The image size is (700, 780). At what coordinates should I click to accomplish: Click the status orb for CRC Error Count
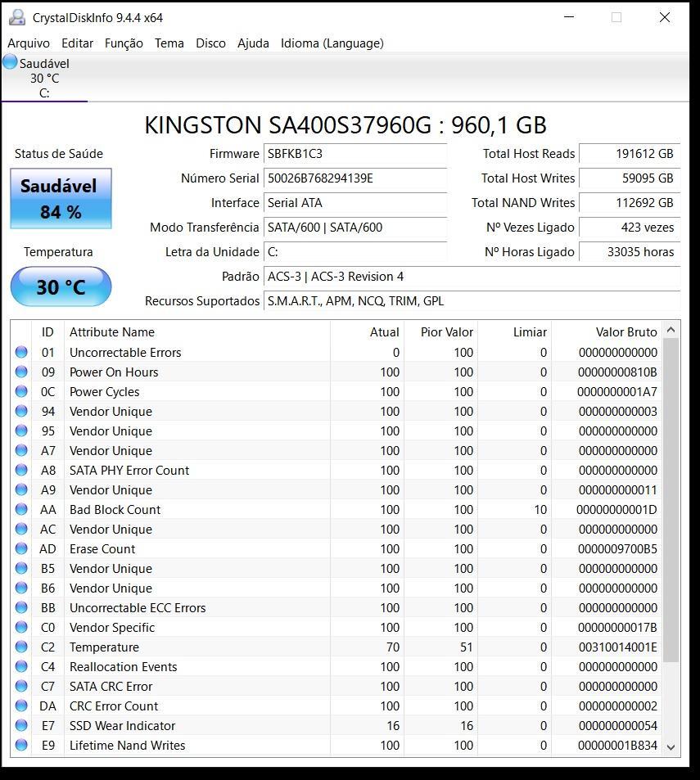21,706
